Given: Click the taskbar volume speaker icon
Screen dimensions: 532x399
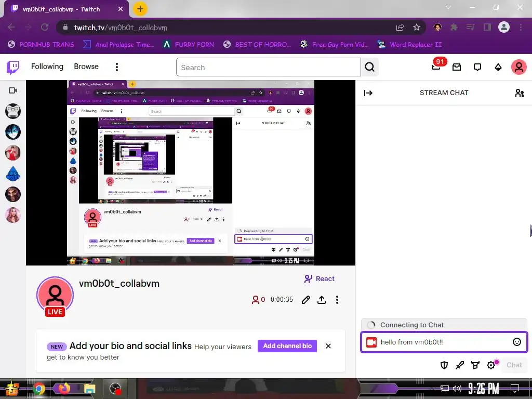Looking at the screenshot, I should (457, 389).
